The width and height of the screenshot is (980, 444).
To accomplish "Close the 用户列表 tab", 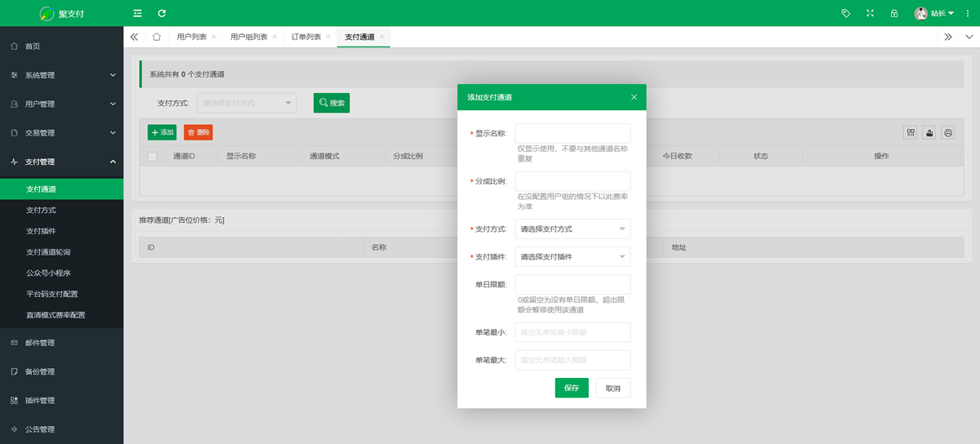I will coord(214,37).
